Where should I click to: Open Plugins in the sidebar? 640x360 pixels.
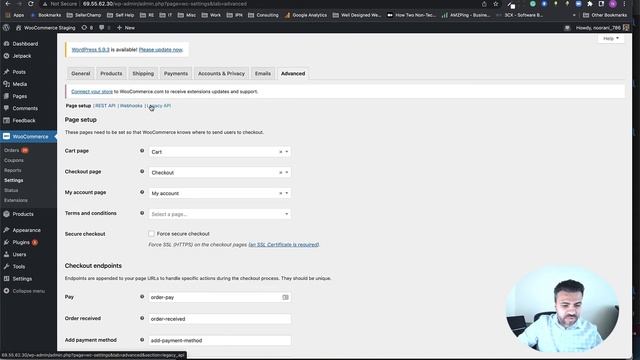[x=21, y=242]
